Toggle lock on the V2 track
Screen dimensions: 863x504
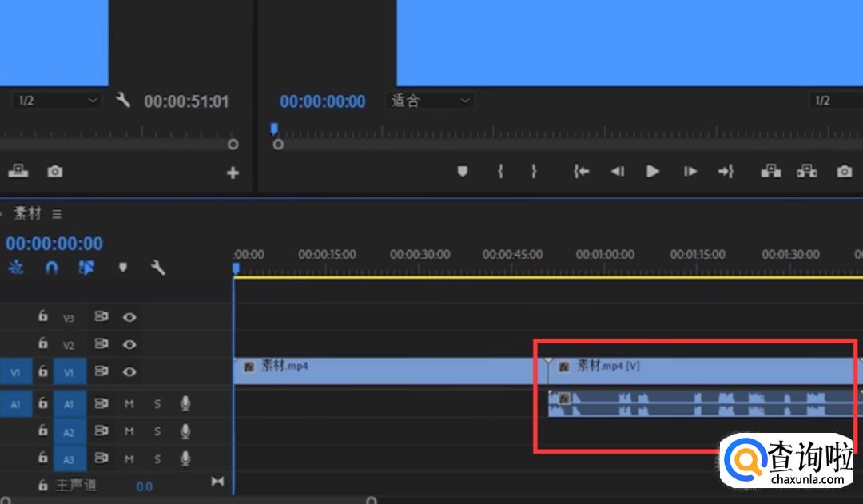pos(43,344)
